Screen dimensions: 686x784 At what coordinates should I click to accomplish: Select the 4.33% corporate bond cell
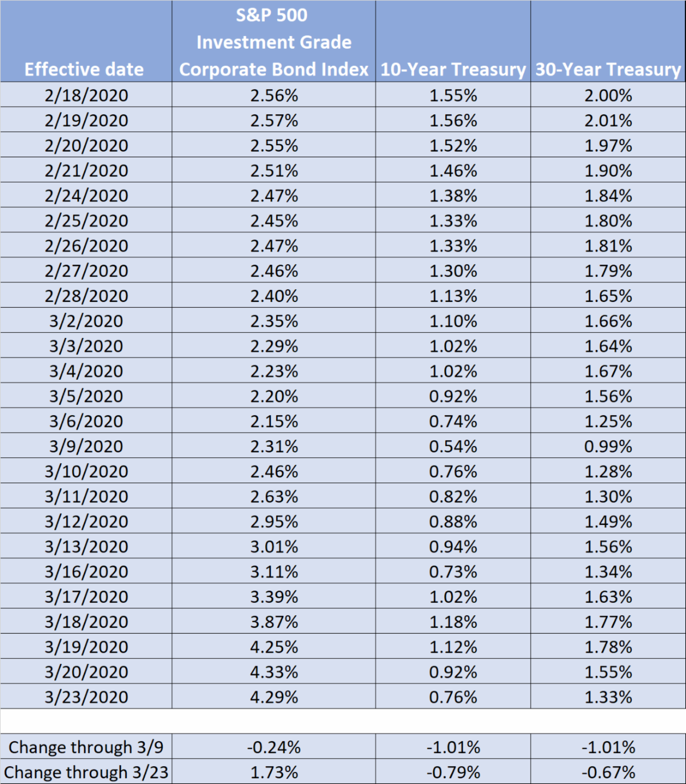point(274,672)
